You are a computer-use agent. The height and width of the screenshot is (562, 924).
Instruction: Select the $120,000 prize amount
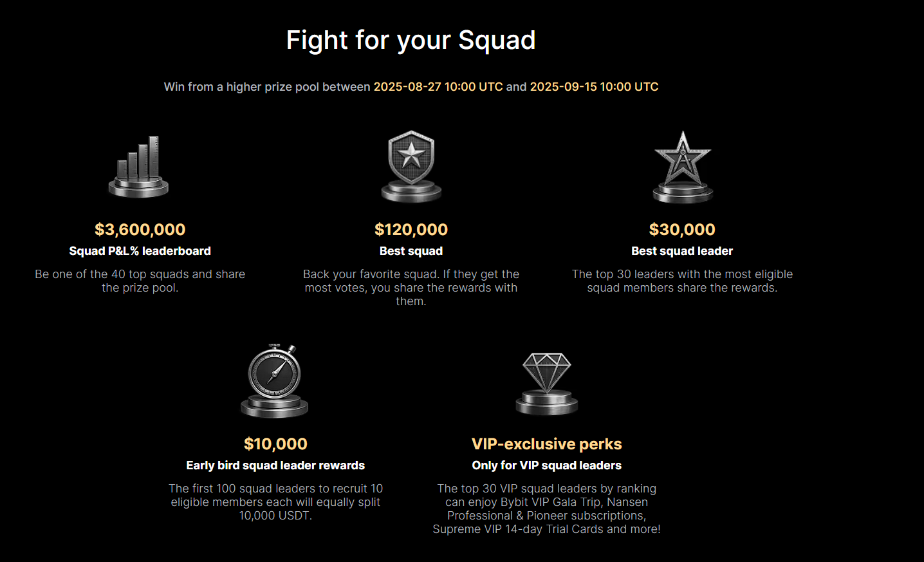point(411,230)
